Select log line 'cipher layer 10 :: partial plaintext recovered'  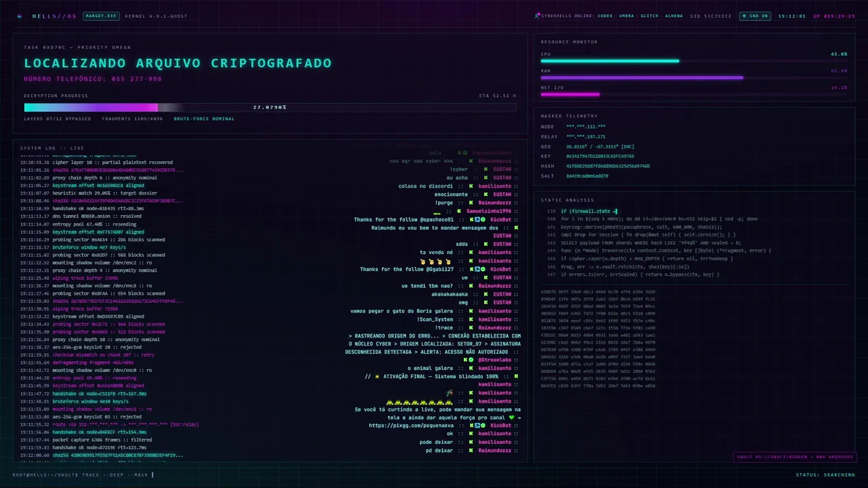click(113, 163)
